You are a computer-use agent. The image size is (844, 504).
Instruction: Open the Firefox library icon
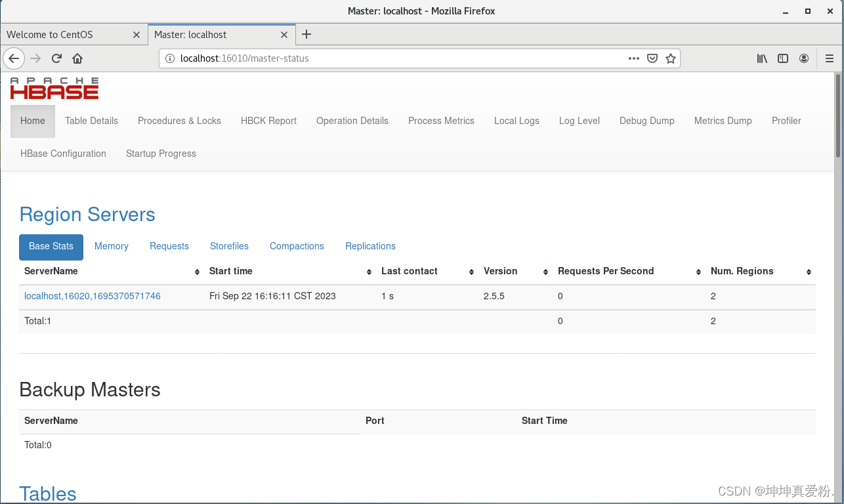click(x=762, y=58)
